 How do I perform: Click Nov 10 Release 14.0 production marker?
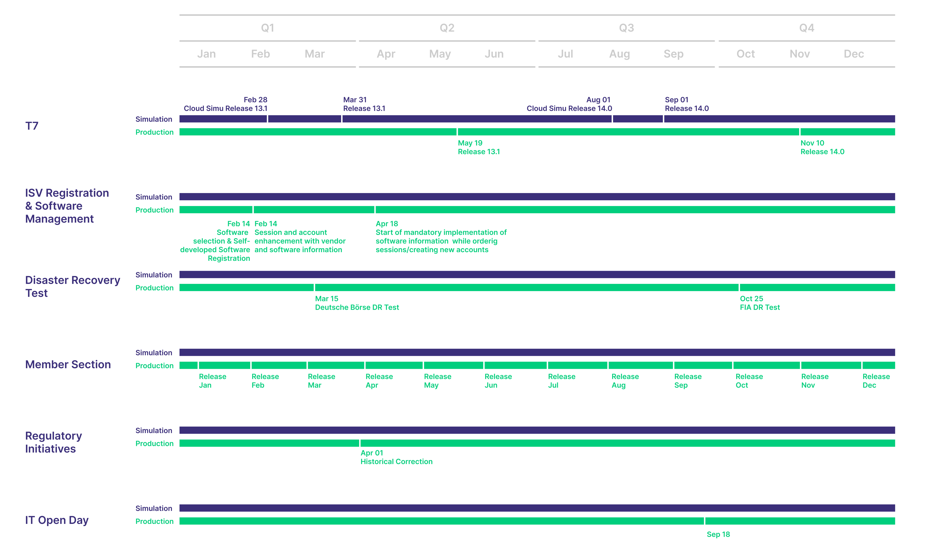(x=822, y=147)
